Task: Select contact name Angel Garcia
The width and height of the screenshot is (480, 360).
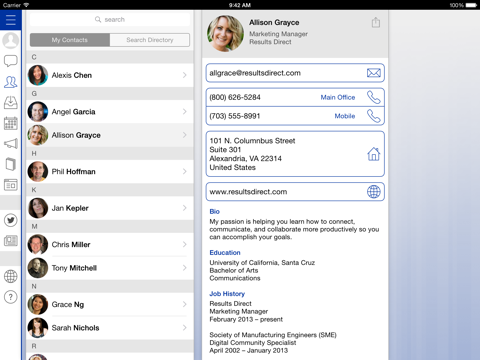Action: pyautogui.click(x=73, y=112)
